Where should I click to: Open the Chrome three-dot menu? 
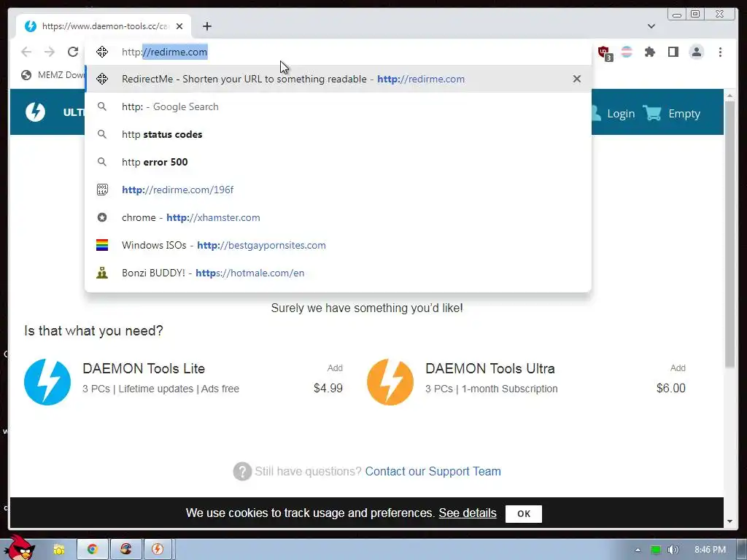[x=720, y=52]
